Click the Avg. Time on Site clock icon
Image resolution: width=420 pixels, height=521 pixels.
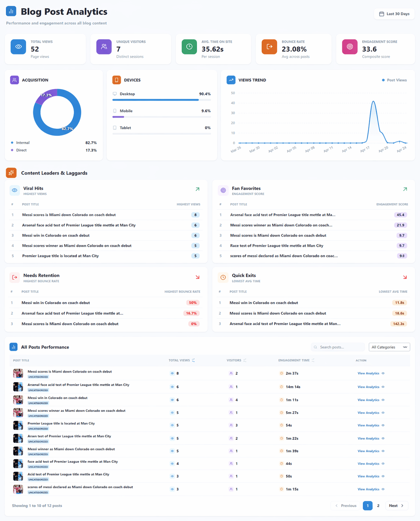(189, 47)
